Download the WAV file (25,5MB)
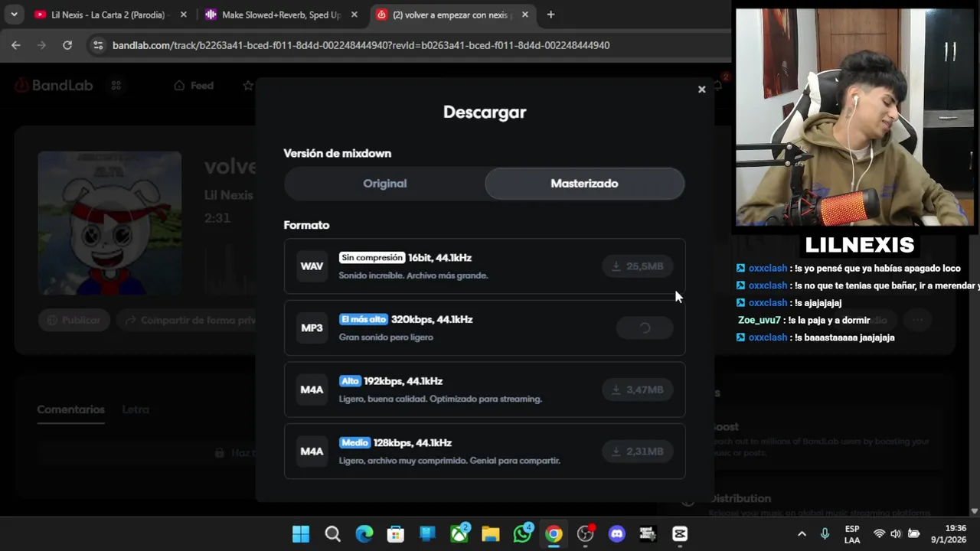The width and height of the screenshot is (980, 551). click(x=637, y=266)
